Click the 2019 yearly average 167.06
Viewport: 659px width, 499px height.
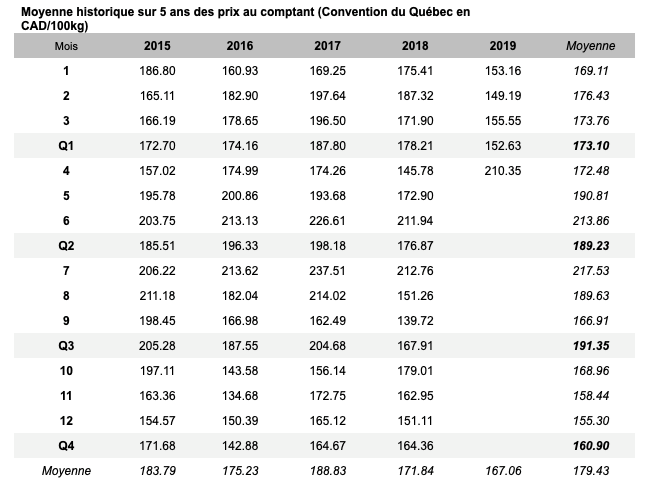[x=503, y=470]
